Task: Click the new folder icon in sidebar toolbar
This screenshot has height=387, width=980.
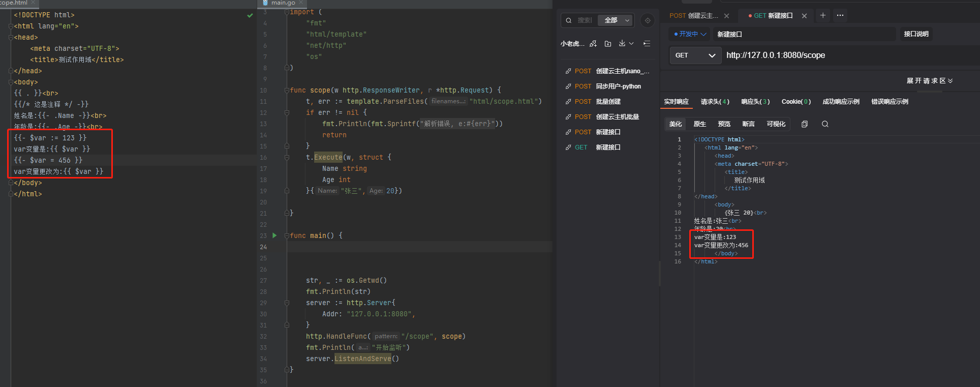Action: pos(608,44)
